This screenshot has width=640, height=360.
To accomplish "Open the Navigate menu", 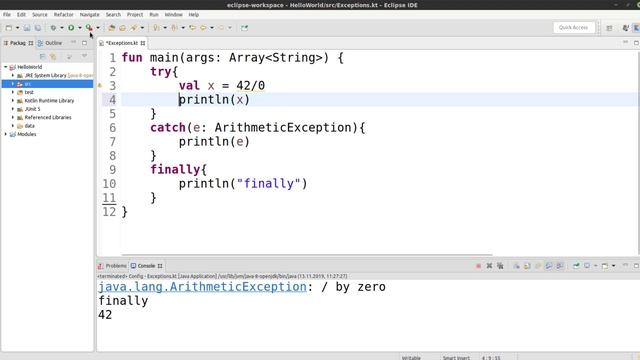I will [89, 14].
